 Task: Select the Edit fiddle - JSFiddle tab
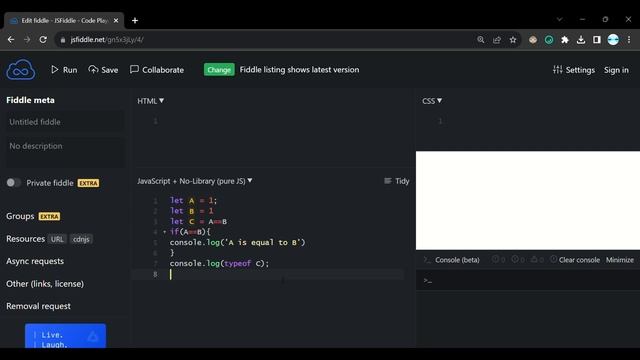point(64,20)
